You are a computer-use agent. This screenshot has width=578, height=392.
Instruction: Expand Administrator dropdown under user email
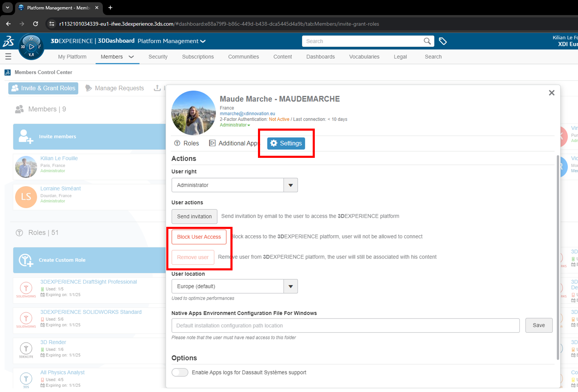(x=235, y=125)
